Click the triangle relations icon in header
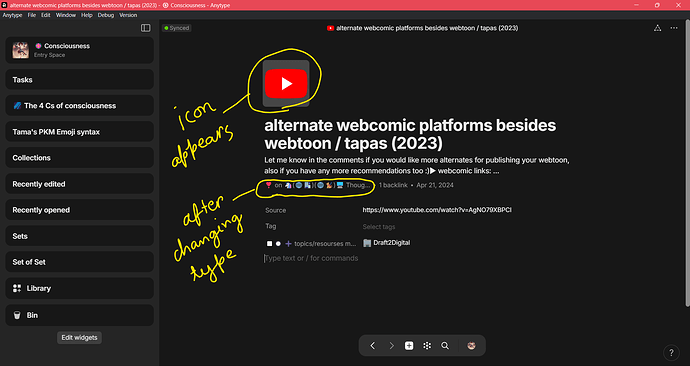This screenshot has height=366, width=690. 657,28
